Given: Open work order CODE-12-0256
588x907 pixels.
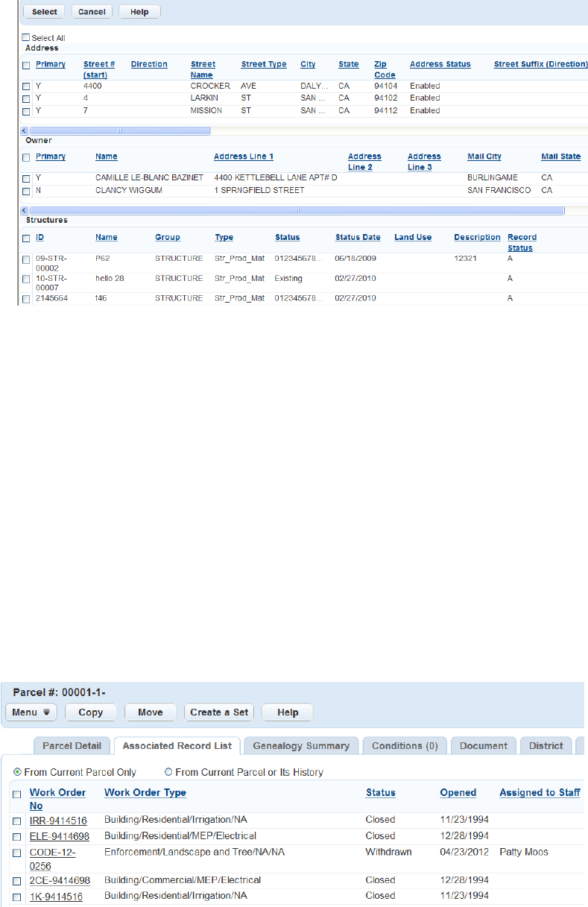Looking at the screenshot, I should pyautogui.click(x=52, y=859).
